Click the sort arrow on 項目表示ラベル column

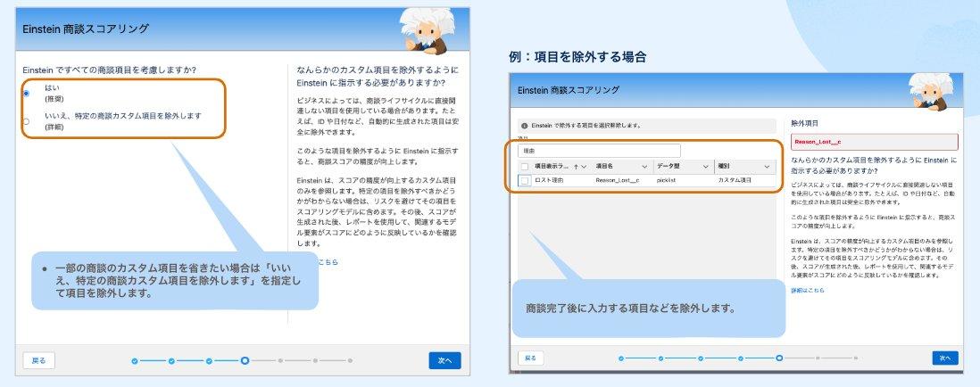tap(575, 167)
